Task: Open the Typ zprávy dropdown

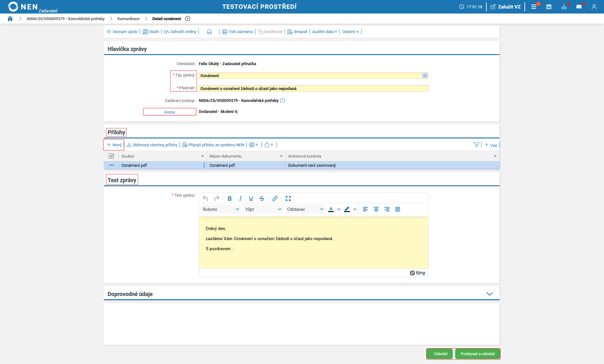Action: pyautogui.click(x=425, y=76)
